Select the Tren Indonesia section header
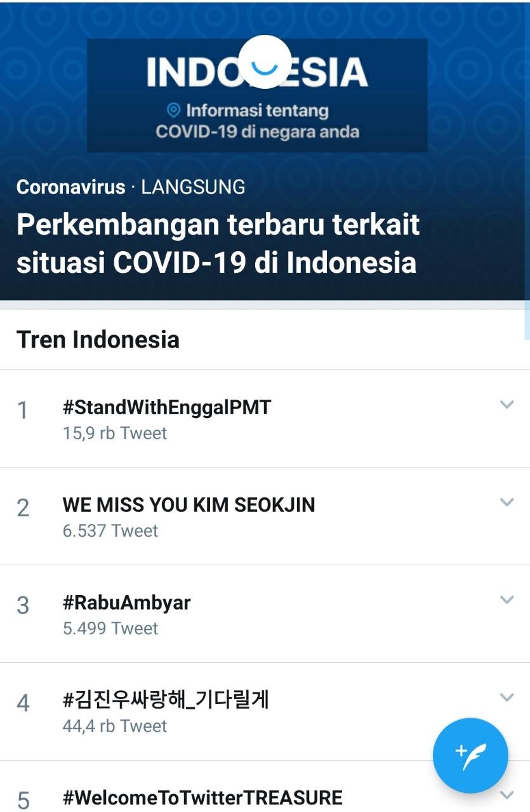530x812 pixels. pyautogui.click(x=98, y=339)
